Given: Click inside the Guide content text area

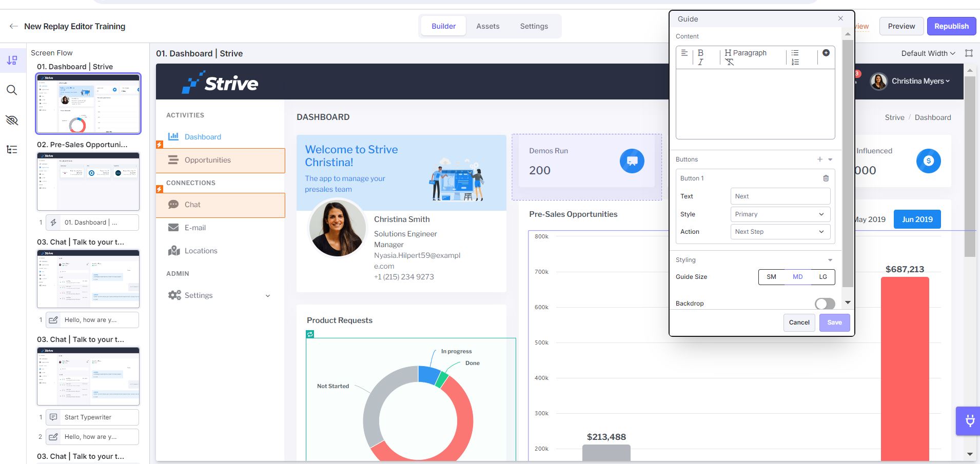Looking at the screenshot, I should [755, 104].
